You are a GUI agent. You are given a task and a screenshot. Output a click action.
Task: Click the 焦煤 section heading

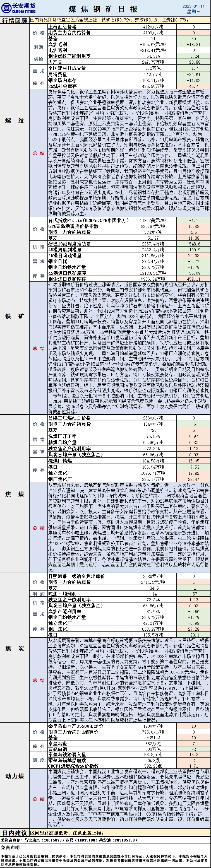tap(15, 494)
